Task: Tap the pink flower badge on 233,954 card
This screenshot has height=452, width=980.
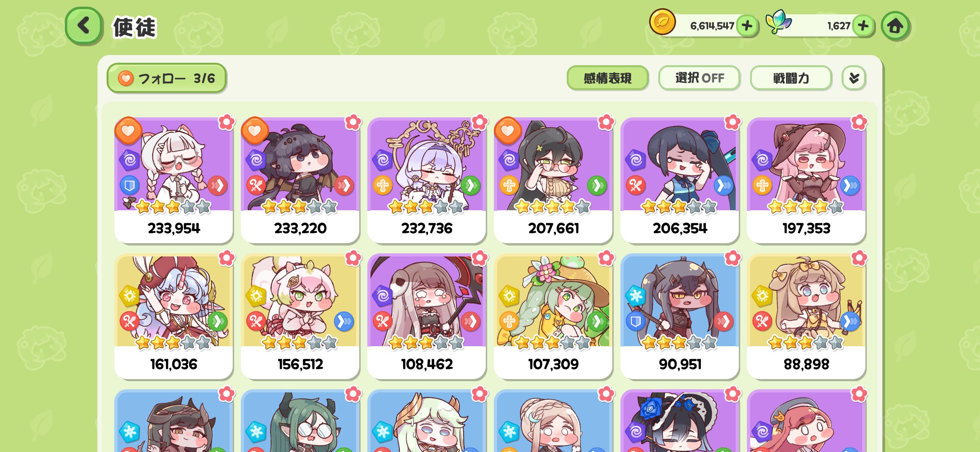Action: [226, 122]
